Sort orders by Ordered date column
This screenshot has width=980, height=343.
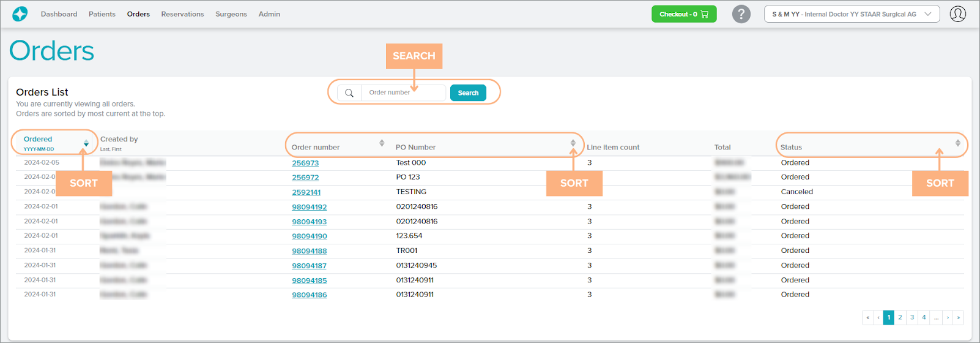pyautogui.click(x=86, y=143)
